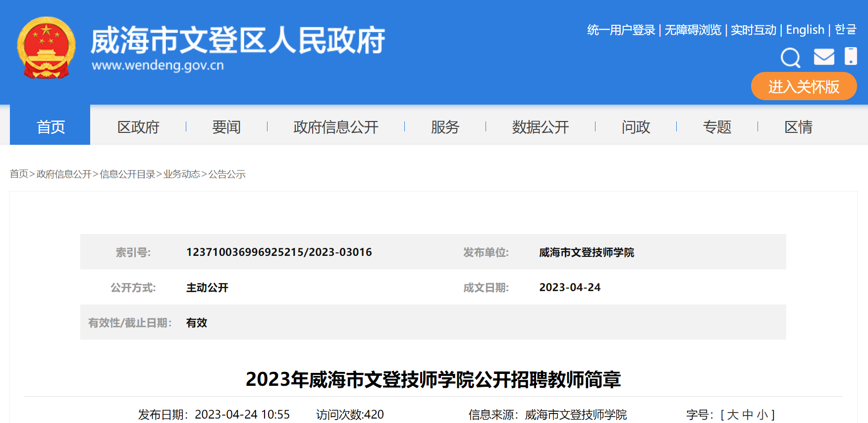Switch site language to Korean 한글
The image size is (868, 423).
[x=845, y=30]
